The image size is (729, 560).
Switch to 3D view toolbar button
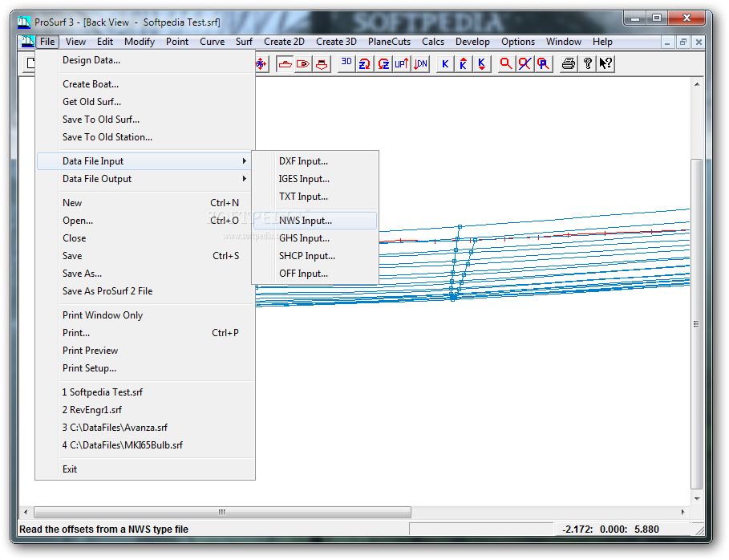[x=346, y=63]
